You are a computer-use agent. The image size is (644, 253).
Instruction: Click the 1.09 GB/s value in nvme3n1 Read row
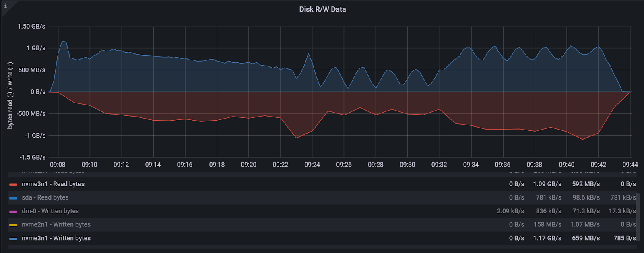[547, 184]
